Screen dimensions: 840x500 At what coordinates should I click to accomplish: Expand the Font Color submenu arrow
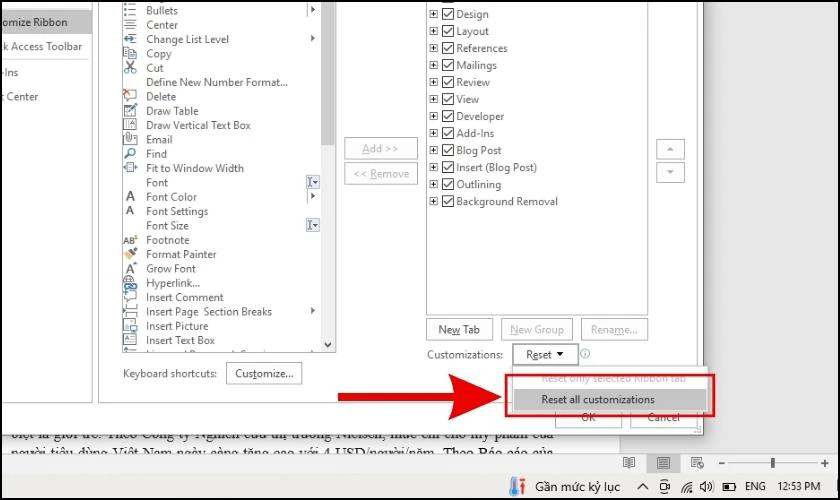point(313,196)
